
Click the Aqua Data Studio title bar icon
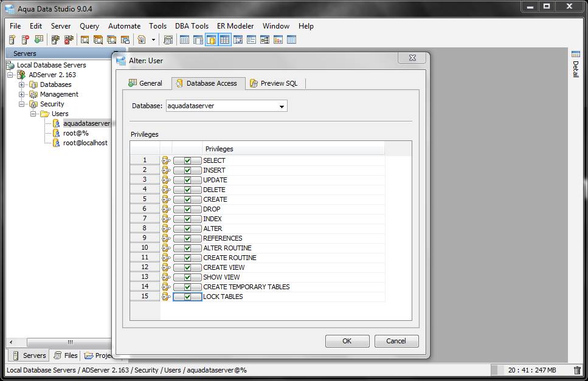[x=9, y=9]
